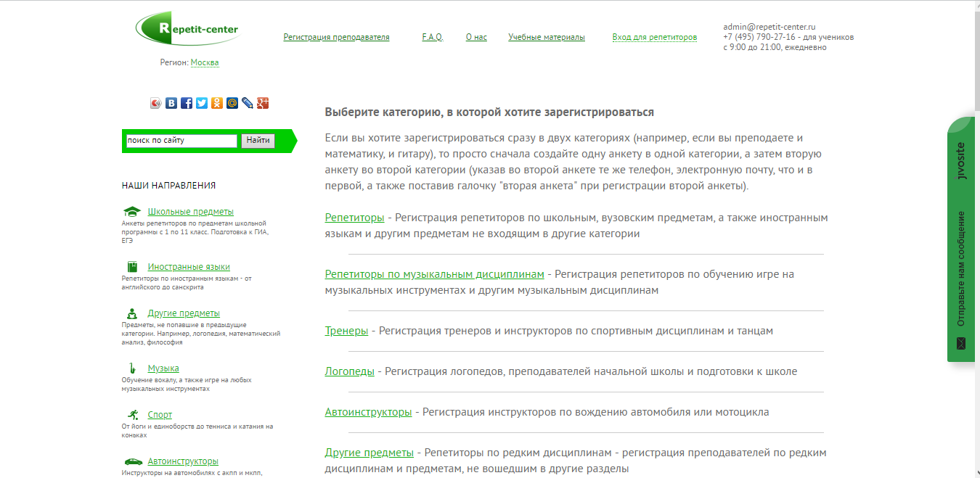This screenshot has width=980, height=478.
Task: Click the Mail.ru @ share icon
Action: [232, 103]
